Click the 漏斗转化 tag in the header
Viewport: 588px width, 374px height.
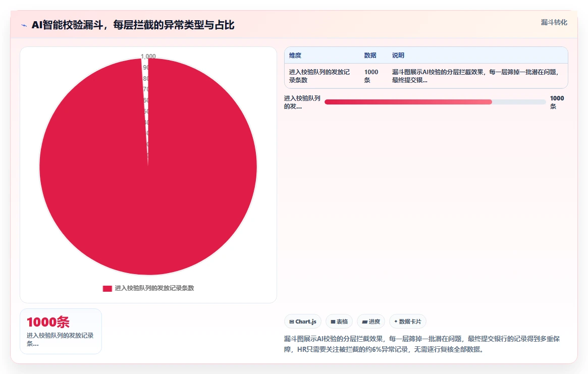click(554, 23)
